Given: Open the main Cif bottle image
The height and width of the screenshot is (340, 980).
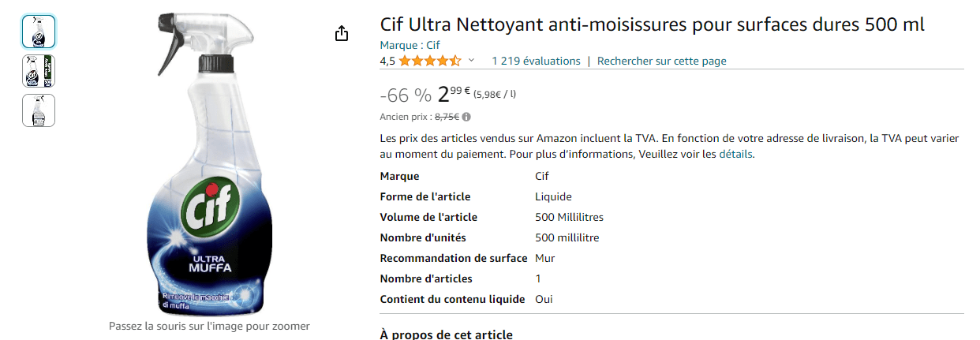Looking at the screenshot, I should click(208, 166).
